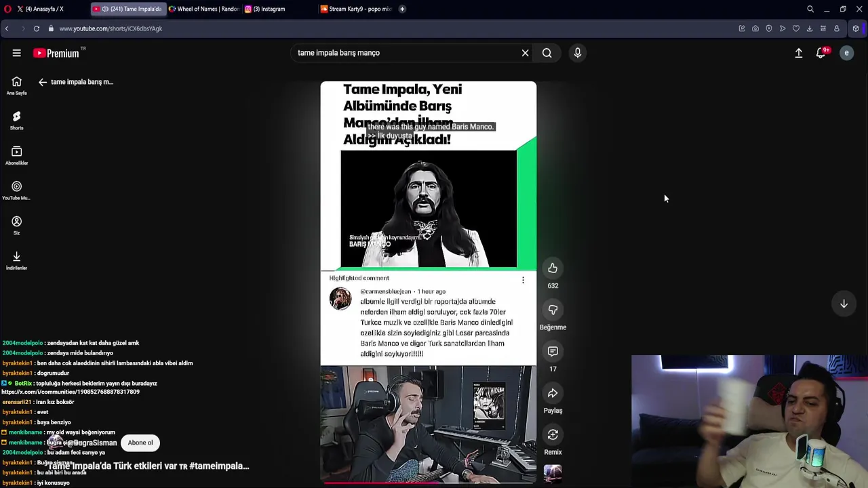Open the upload/create button
868x488 pixels.
[799, 53]
